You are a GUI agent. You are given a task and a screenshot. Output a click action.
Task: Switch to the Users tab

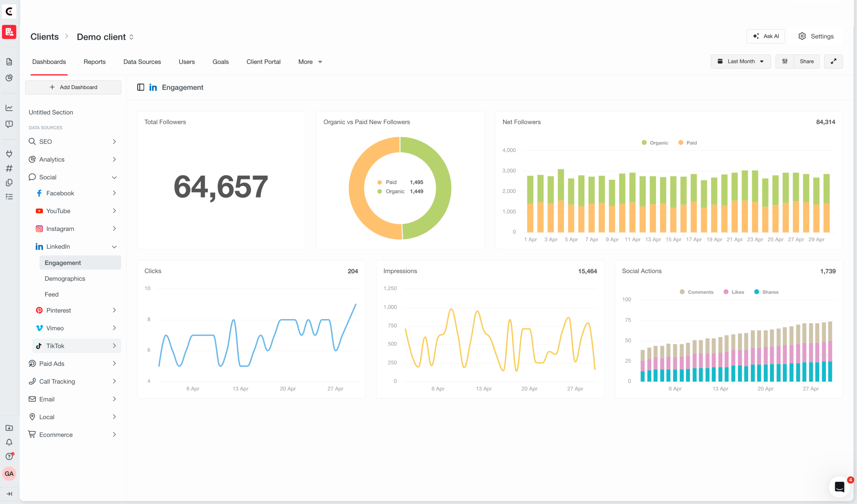click(186, 62)
